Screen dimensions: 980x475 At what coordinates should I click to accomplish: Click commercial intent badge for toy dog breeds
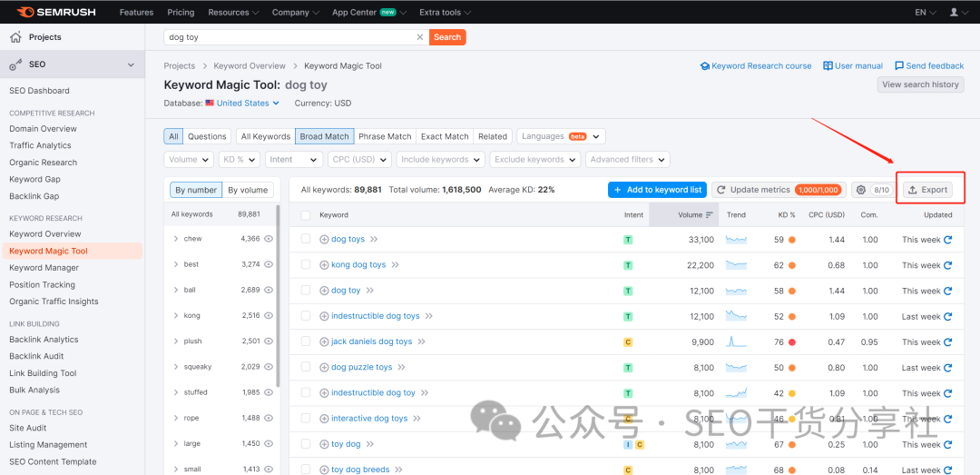(628, 470)
